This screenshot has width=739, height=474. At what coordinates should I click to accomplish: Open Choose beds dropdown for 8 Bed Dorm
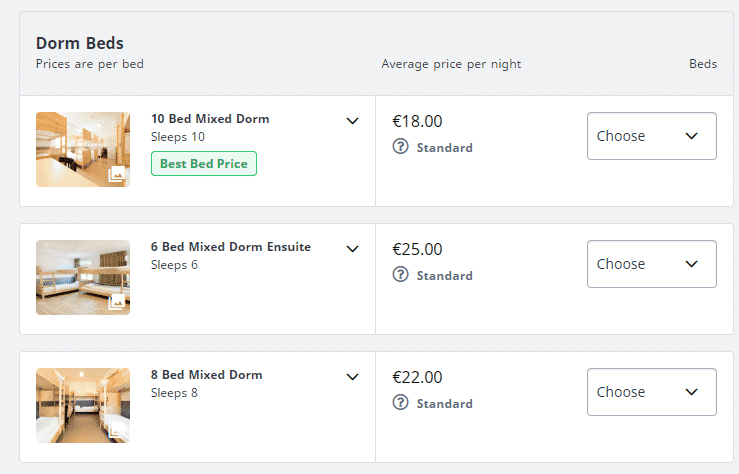[x=652, y=392]
